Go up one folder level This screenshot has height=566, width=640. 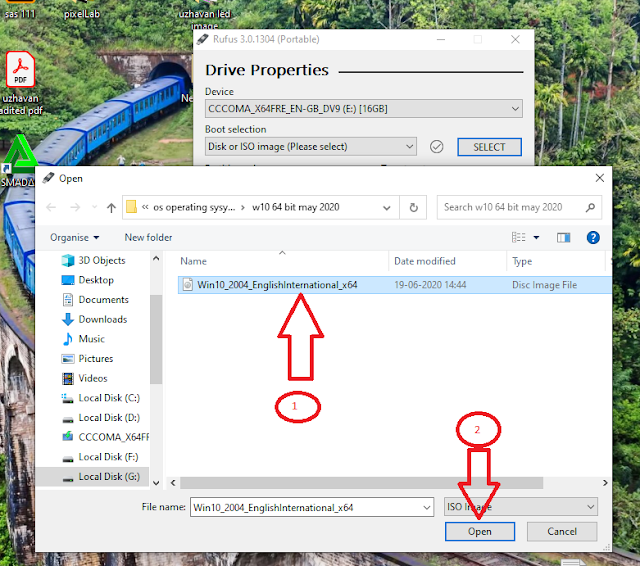111,208
